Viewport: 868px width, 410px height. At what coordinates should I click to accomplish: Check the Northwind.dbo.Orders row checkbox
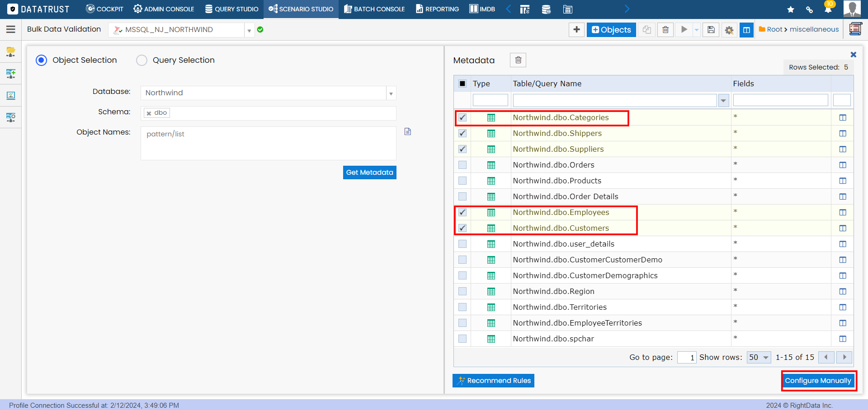tap(462, 165)
